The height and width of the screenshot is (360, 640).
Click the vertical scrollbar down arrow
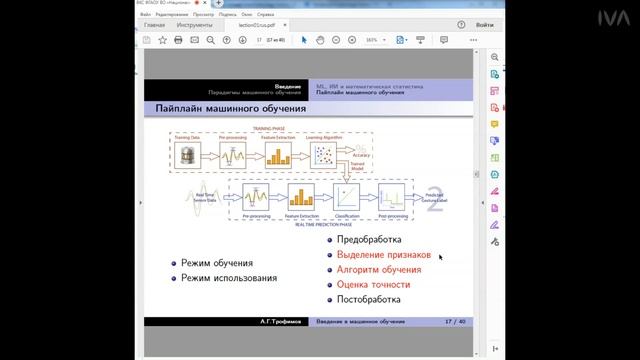click(476, 354)
